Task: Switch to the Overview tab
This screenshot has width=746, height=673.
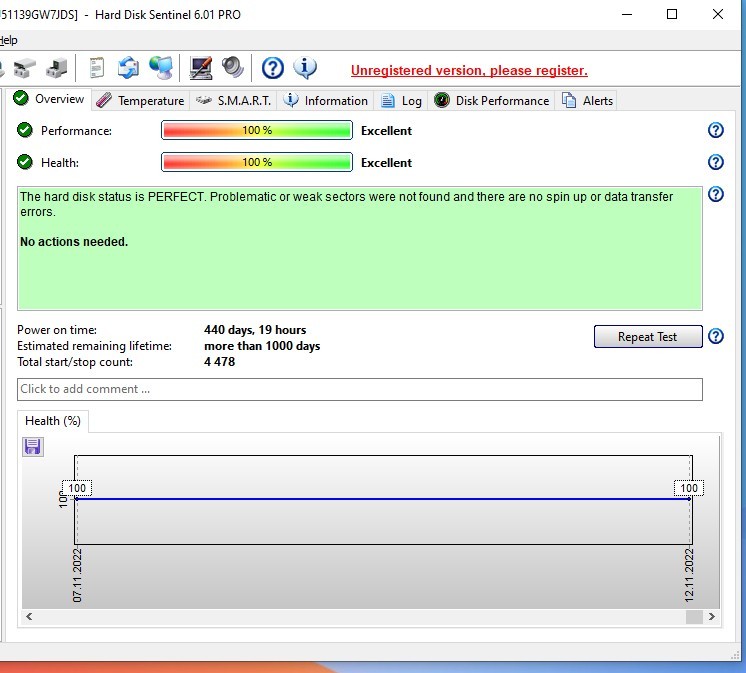Action: tap(49, 99)
